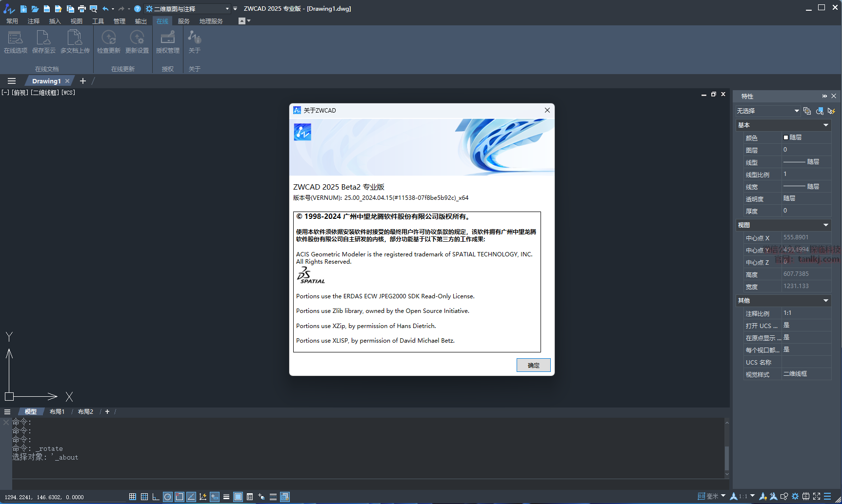842x504 pixels.
Task: Undo the last action
Action: click(x=105, y=9)
